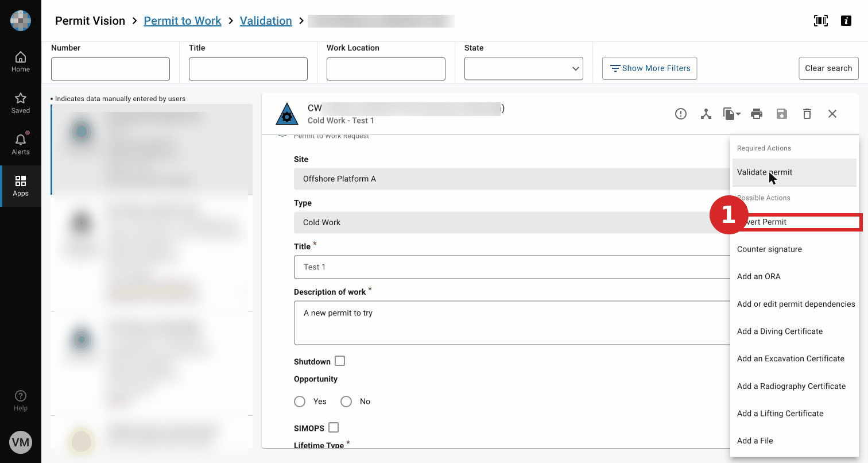This screenshot has width=868, height=463.
Task: Follow the Permit to Work breadcrumb link
Action: coord(183,21)
